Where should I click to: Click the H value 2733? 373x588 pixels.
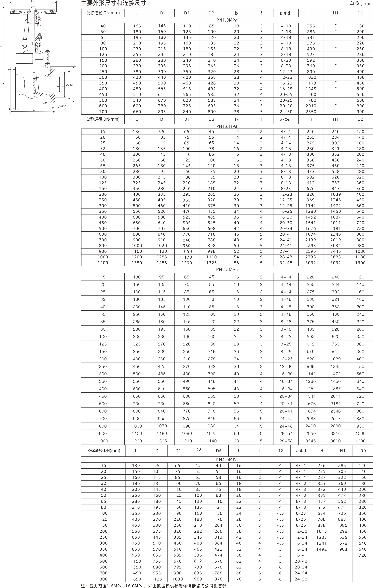[311, 257]
